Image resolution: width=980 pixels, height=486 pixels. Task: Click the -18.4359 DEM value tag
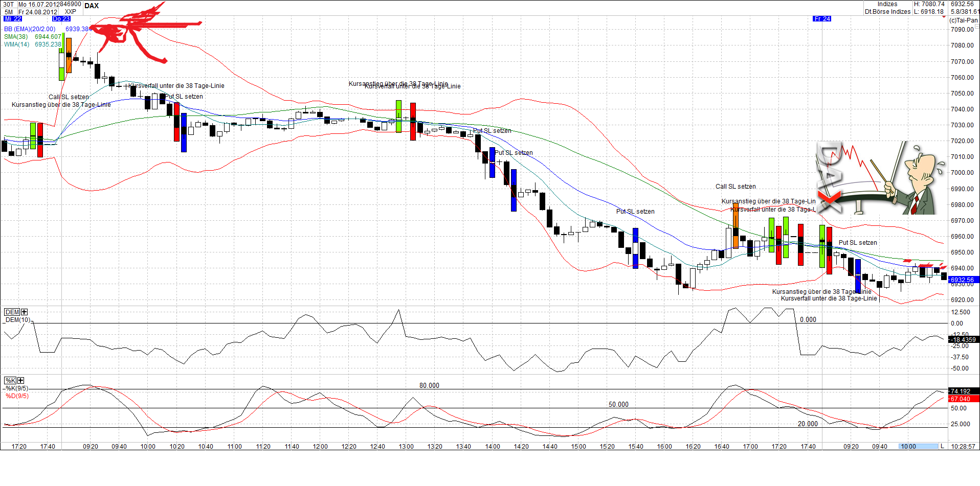pyautogui.click(x=964, y=339)
